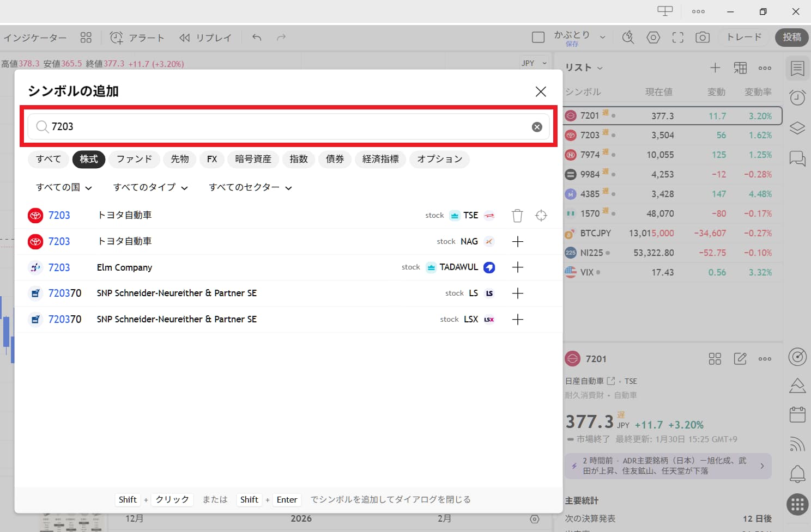Add 720370 LSX exchange symbol
Screen dimensions: 811x532
(518, 319)
